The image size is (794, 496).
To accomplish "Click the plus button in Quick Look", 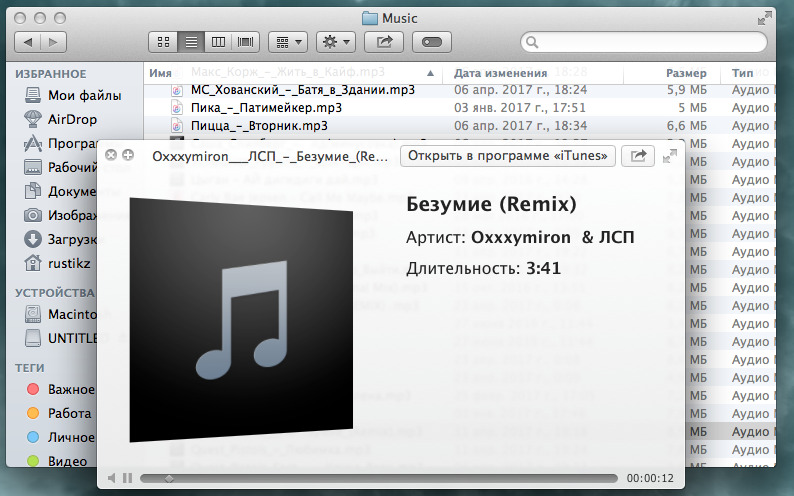I will click(x=128, y=155).
